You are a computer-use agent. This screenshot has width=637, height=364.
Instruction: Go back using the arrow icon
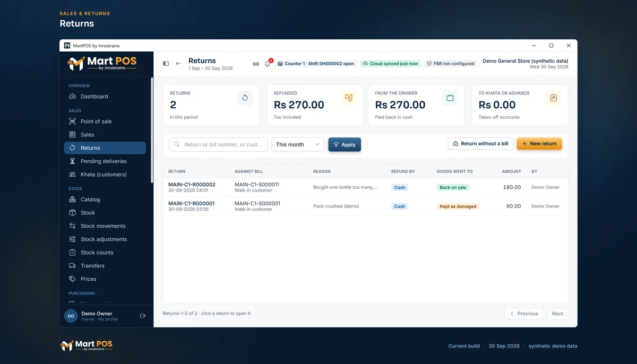coord(178,64)
